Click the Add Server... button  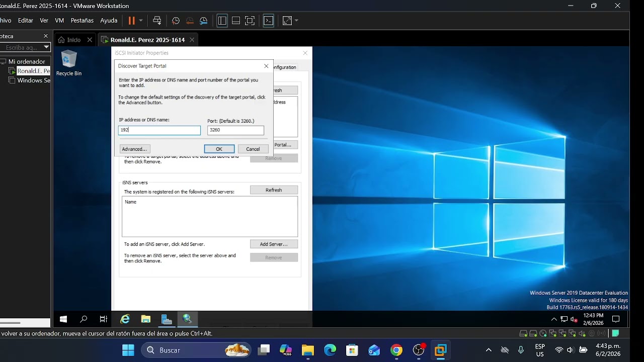(274, 244)
